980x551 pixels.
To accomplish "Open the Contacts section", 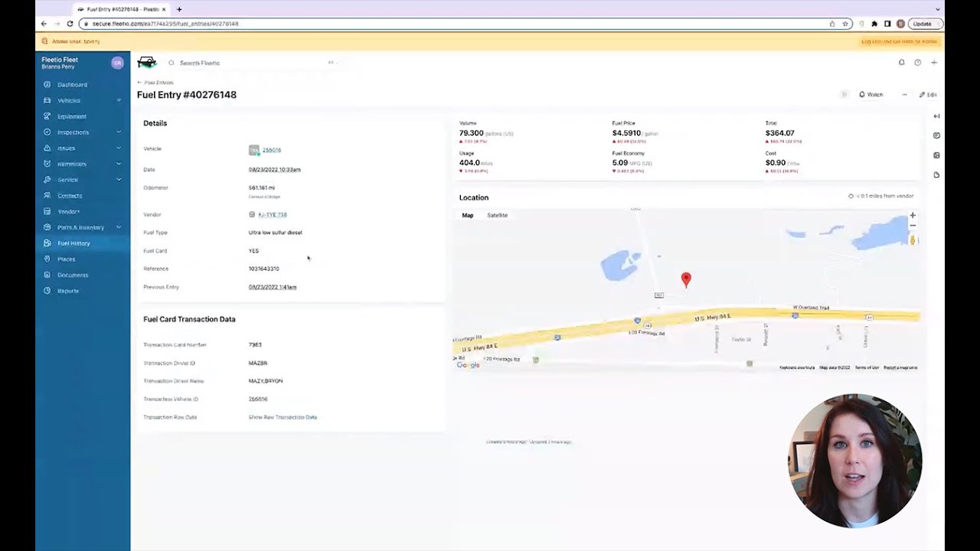I will click(x=70, y=195).
